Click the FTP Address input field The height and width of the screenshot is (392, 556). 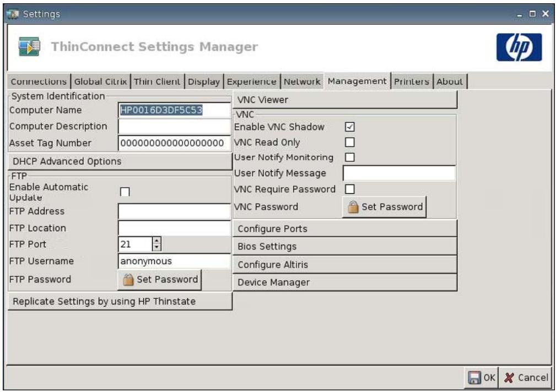pyautogui.click(x=174, y=211)
